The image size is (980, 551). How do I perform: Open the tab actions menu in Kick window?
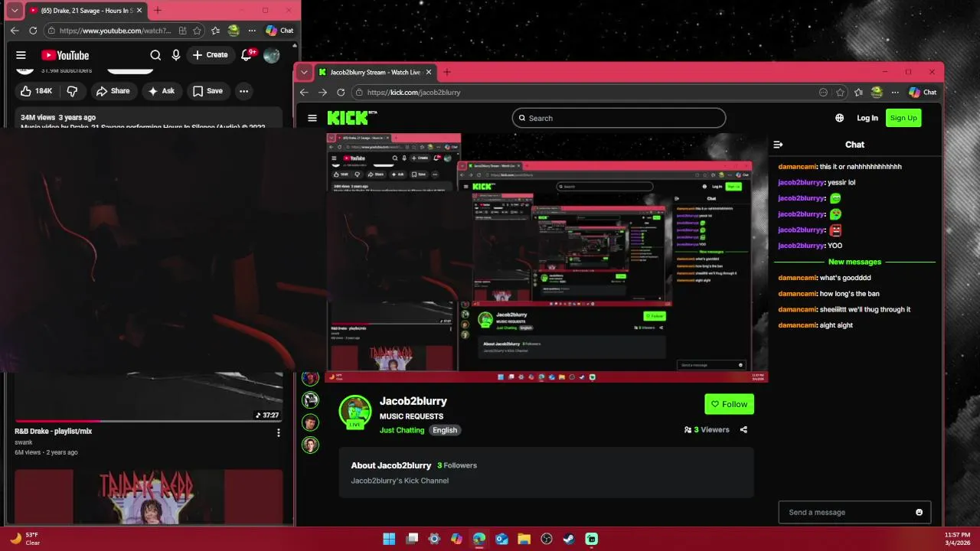pos(304,72)
